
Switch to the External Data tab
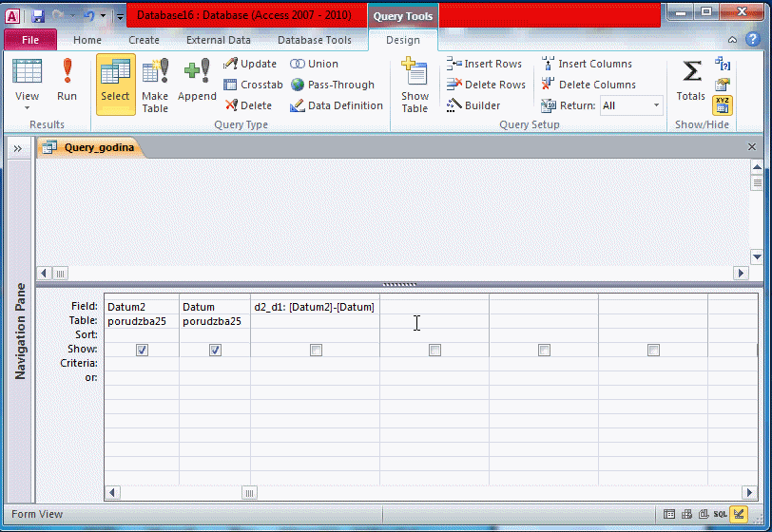coord(219,40)
